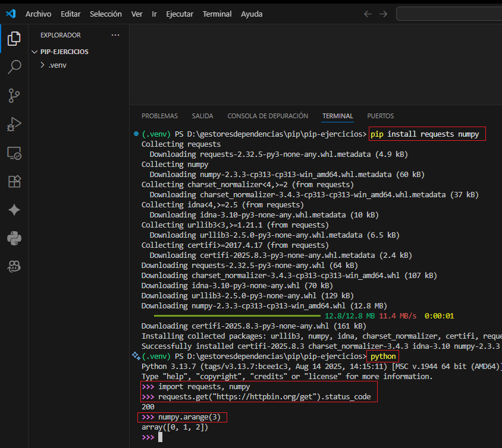Open the Python icon in activity bar

[14, 238]
